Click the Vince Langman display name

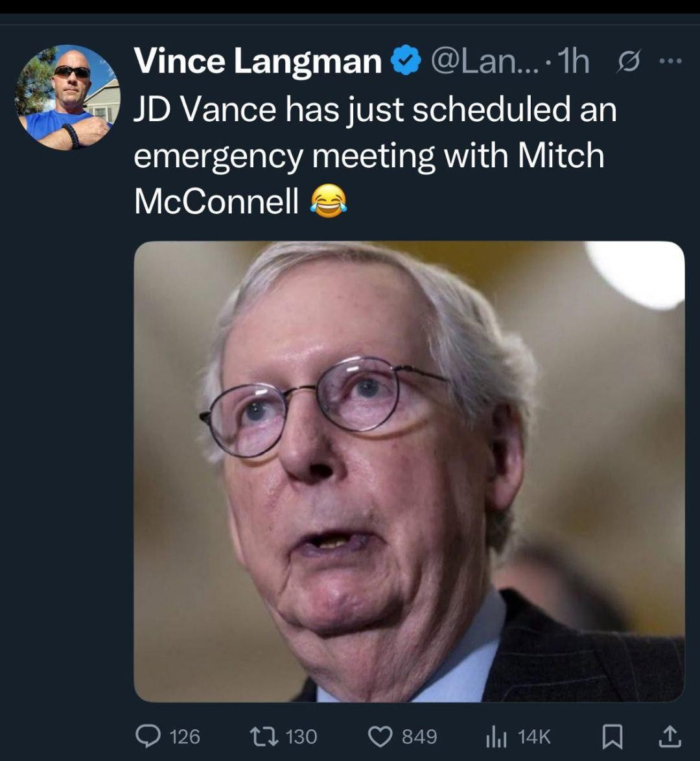(x=257, y=62)
